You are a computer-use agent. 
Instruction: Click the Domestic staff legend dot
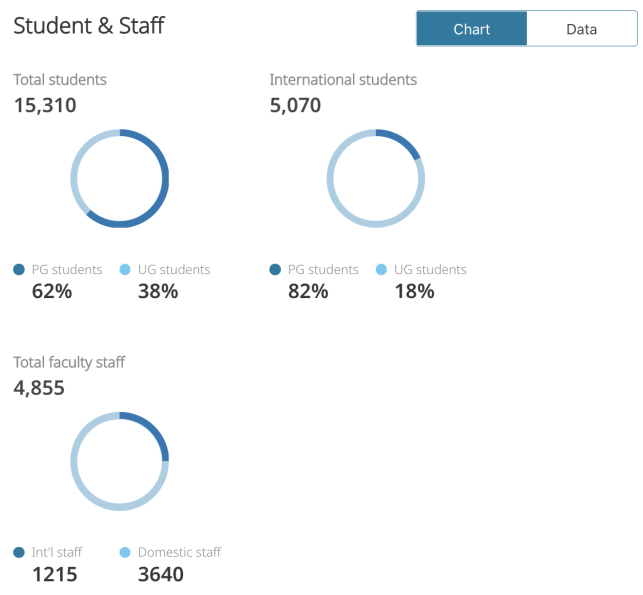click(x=125, y=552)
